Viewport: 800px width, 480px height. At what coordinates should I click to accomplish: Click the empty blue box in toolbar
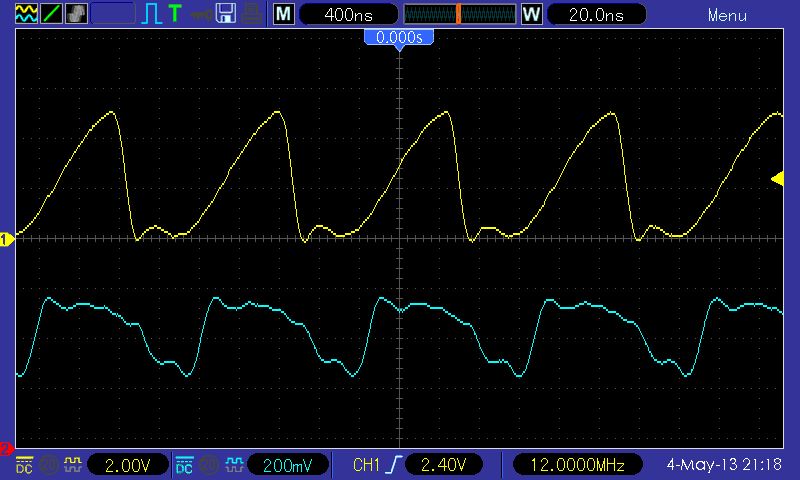113,14
